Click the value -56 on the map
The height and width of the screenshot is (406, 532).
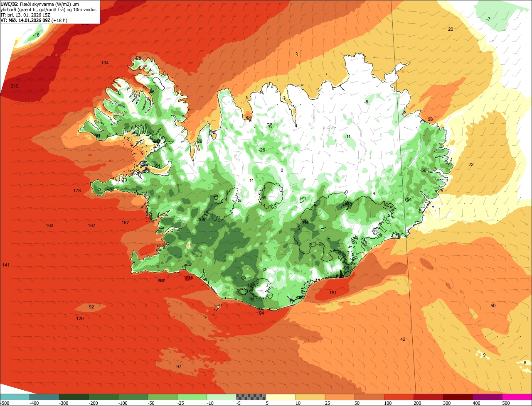tap(423, 170)
